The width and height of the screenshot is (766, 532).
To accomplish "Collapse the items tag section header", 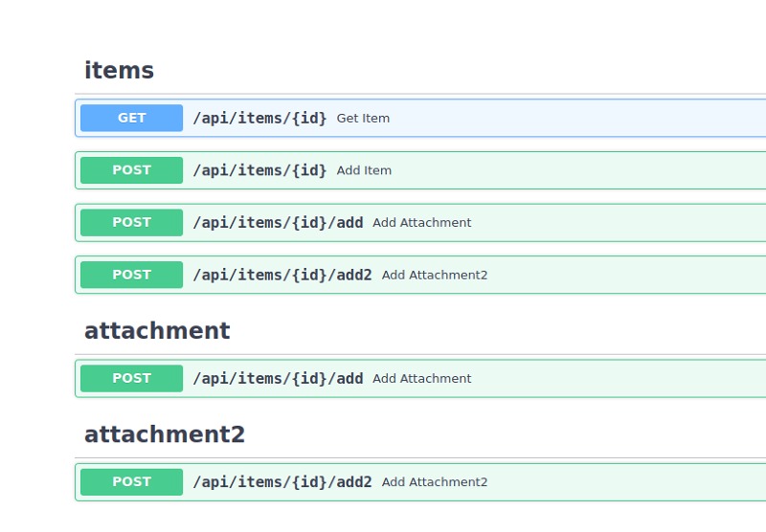I will click(x=119, y=70).
